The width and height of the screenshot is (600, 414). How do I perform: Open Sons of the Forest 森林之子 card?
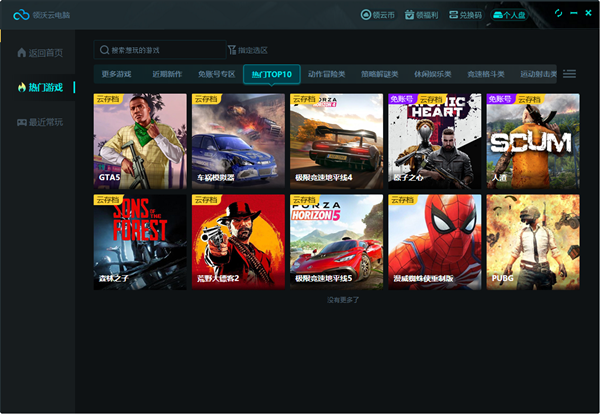click(140, 242)
